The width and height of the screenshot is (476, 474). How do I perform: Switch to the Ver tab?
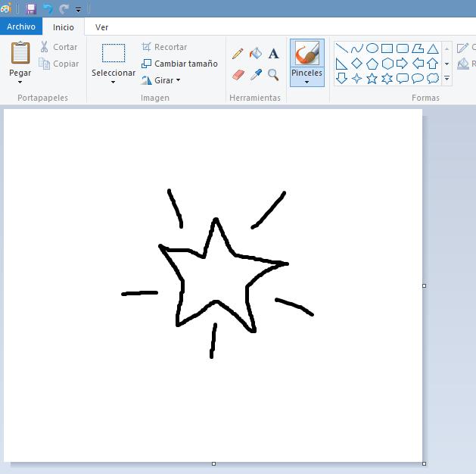tap(101, 27)
